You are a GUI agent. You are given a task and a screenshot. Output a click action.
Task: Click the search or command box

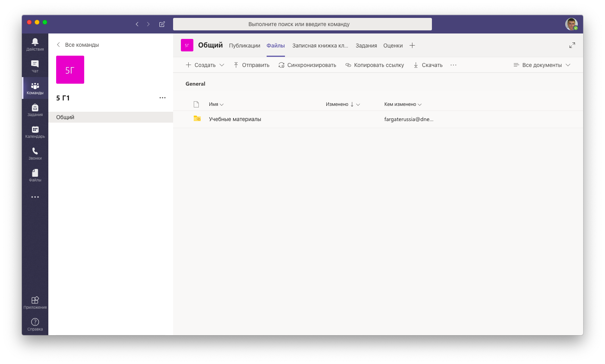(x=302, y=24)
